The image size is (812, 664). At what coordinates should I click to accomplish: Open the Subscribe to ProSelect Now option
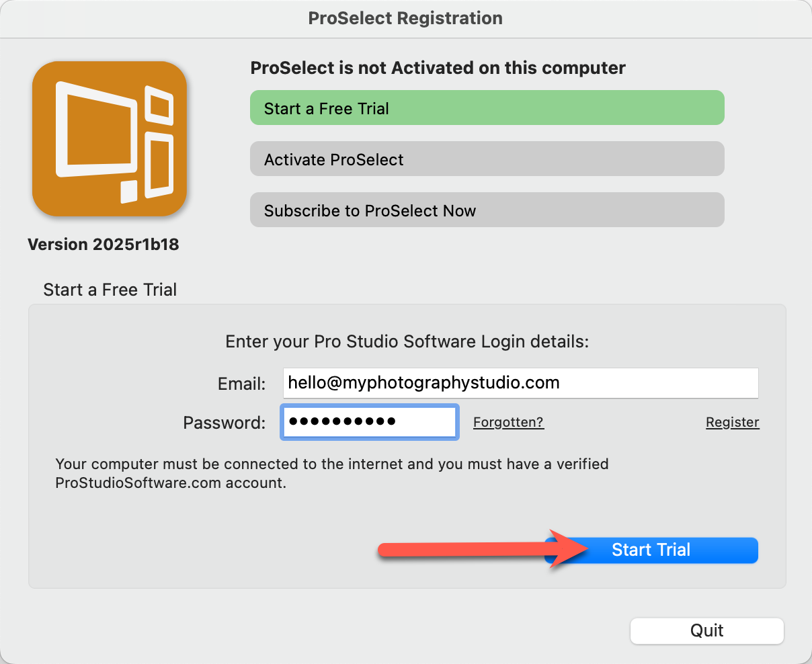coord(487,210)
